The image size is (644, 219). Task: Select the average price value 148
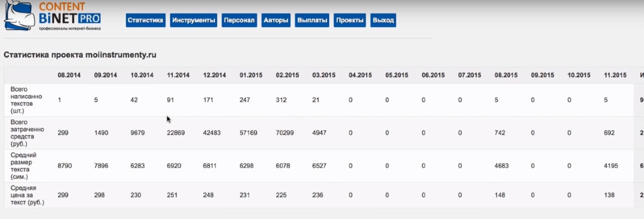click(500, 195)
